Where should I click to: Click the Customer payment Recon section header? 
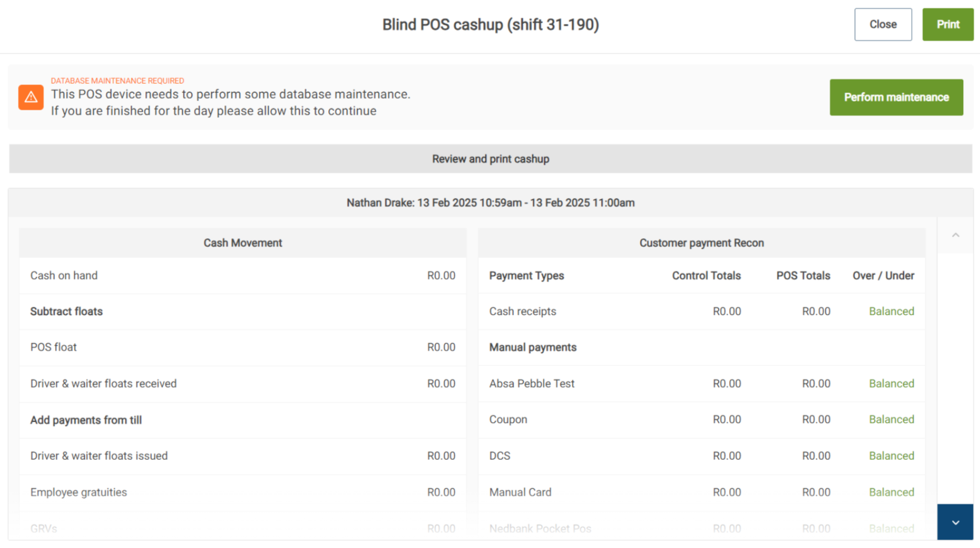click(x=701, y=243)
